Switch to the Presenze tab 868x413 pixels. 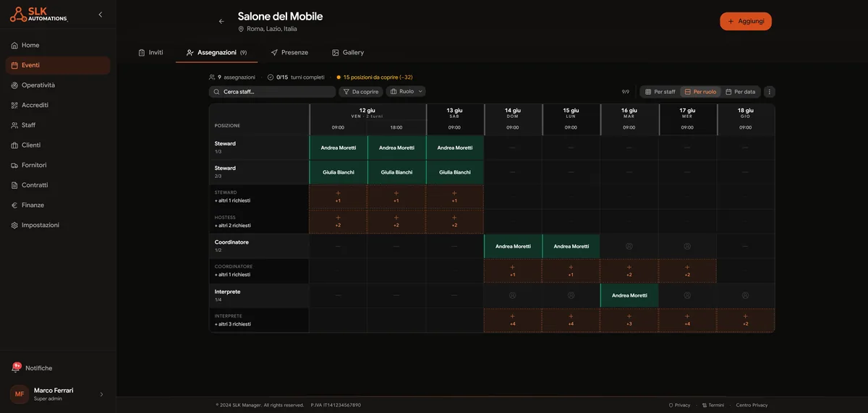pos(289,53)
